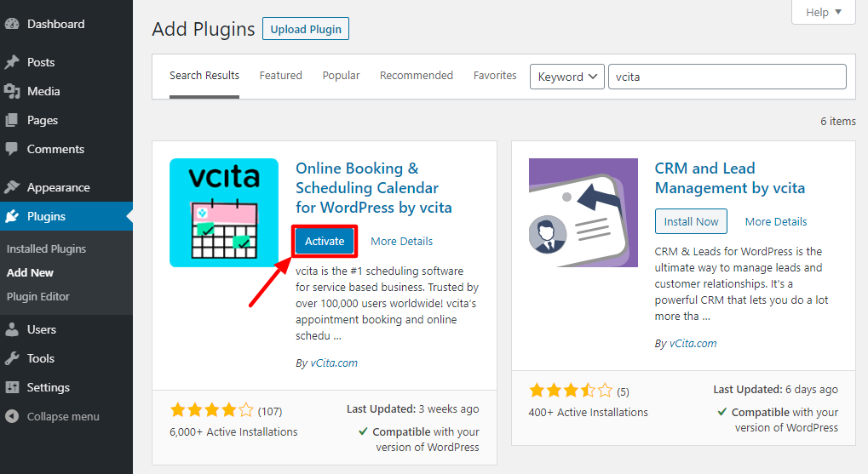Image resolution: width=868 pixels, height=474 pixels.
Task: Select Add New submenu item
Action: pos(30,272)
